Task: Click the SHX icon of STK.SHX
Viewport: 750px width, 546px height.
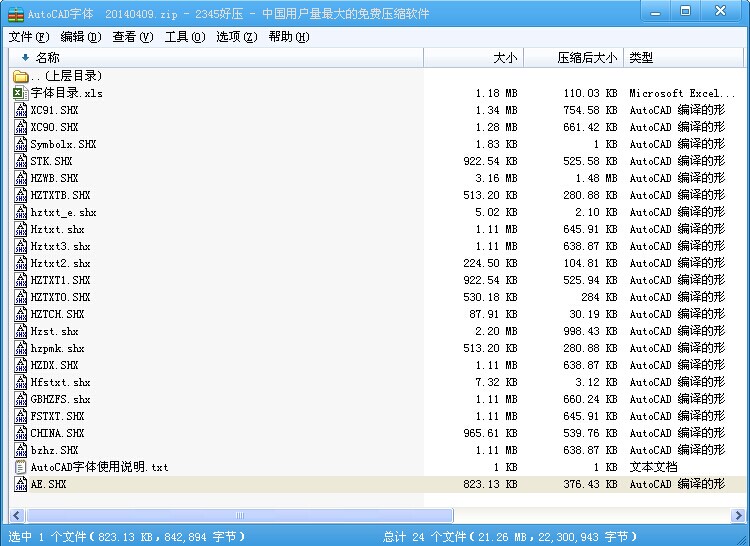Action: point(21,161)
